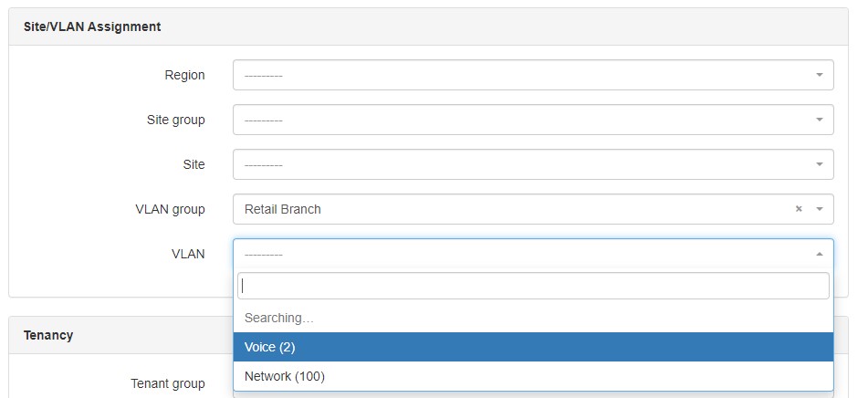Viewport: 868px width, 398px height.
Task: Click the Tenancy section heading
Action: (x=48, y=335)
